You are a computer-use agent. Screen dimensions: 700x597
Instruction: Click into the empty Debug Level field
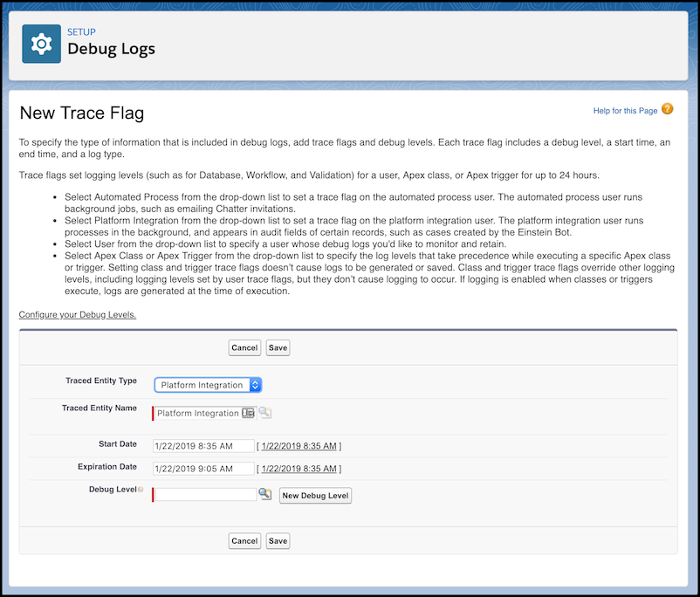(x=206, y=495)
